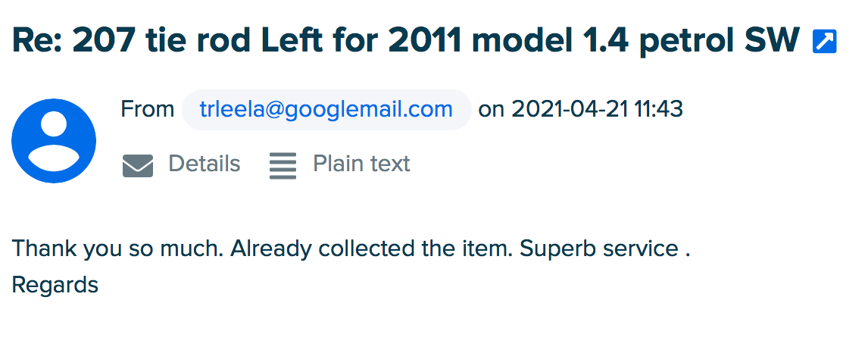Click the 'Superb service' phrase
Screen dimensions: 868x350
click(x=599, y=248)
